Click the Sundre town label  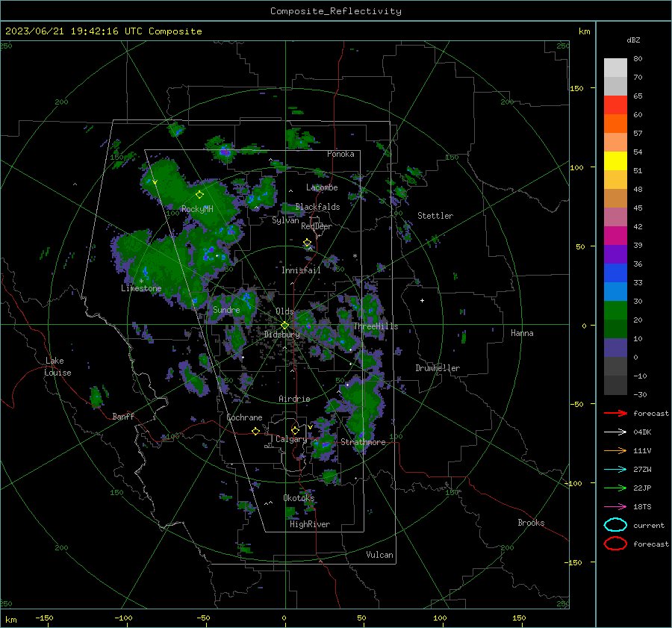click(226, 310)
